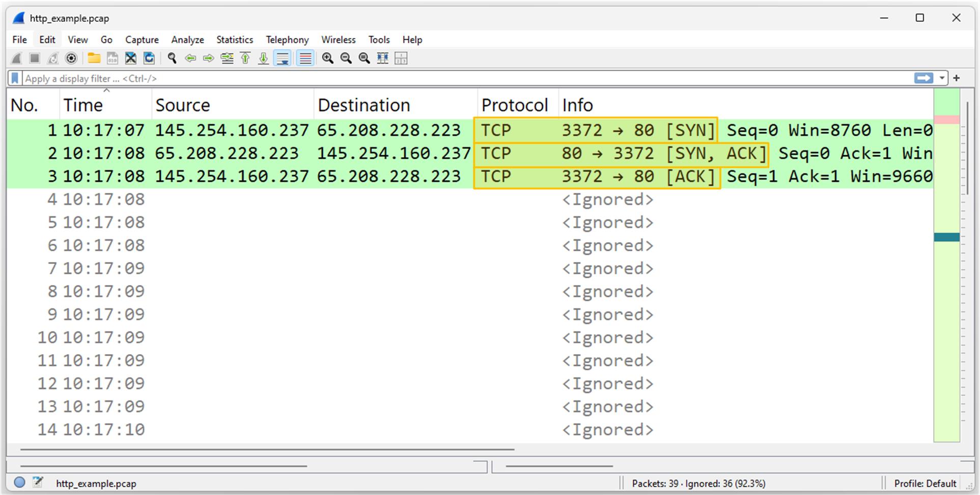The height and width of the screenshot is (495, 980).
Task: Click the open capture file folder icon
Action: [94, 59]
